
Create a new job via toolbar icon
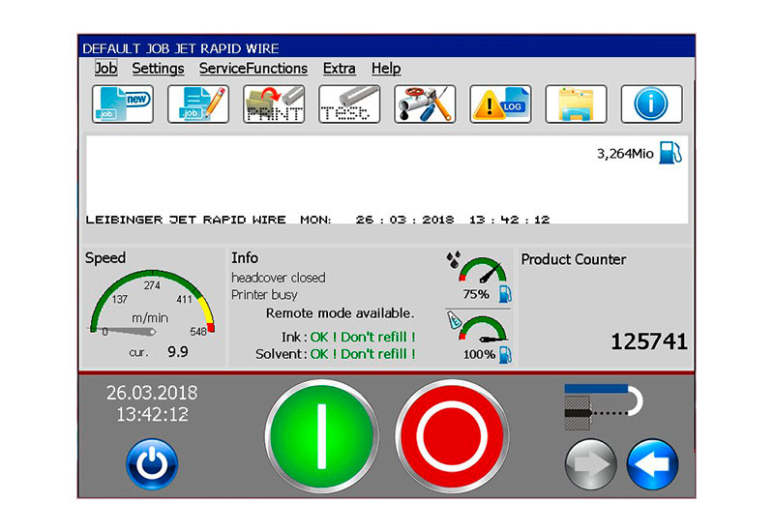point(123,104)
